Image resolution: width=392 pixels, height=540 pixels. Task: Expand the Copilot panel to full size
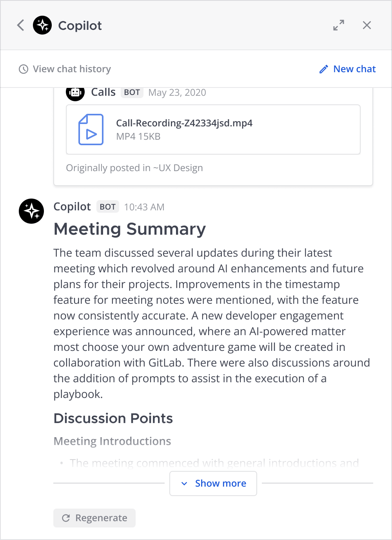(x=339, y=26)
